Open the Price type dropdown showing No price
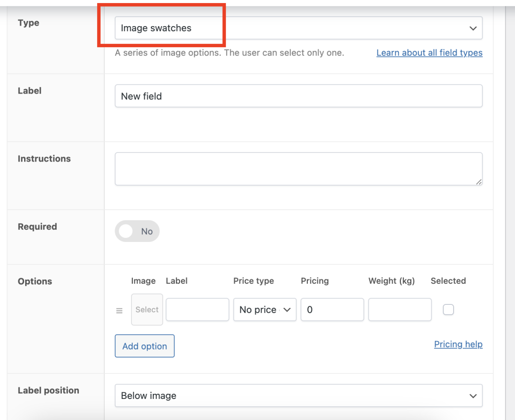Screen dimensions: 515x420 click(265, 309)
